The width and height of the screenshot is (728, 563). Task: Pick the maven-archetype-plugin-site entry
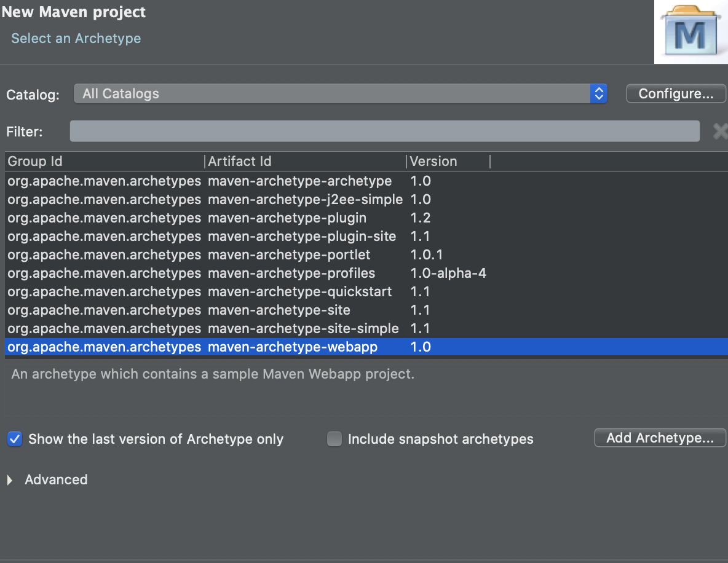click(366, 236)
